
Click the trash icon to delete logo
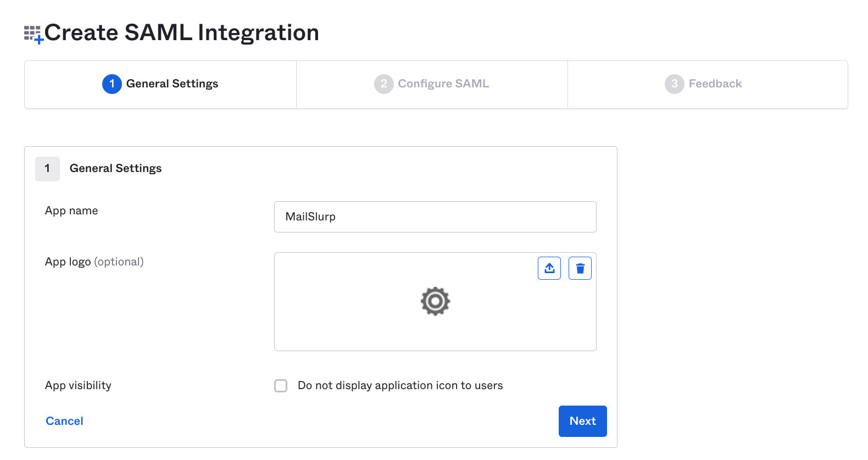click(x=580, y=268)
